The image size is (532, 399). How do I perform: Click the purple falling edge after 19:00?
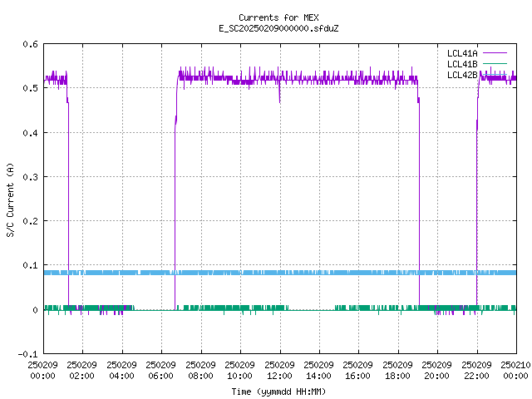pos(419,204)
